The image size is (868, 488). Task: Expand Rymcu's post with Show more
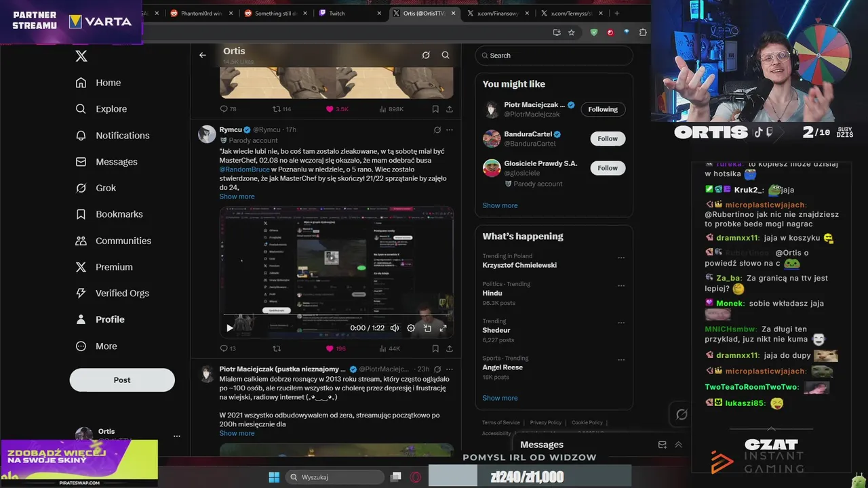point(237,197)
